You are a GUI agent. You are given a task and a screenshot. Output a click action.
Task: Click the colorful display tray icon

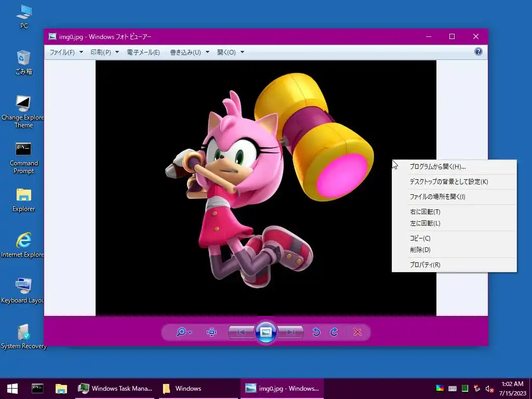coord(440,389)
